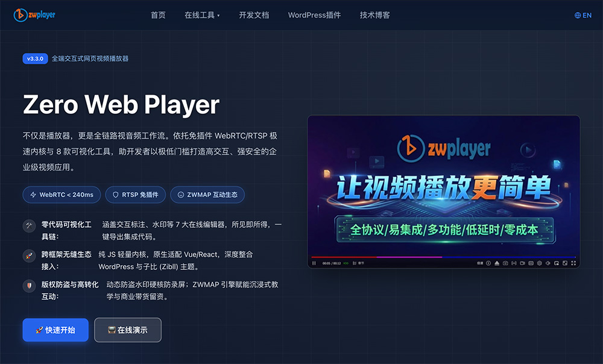Image resolution: width=603 pixels, height=364 pixels.
Task: Mute the player with the volume icon
Action: click(548, 263)
